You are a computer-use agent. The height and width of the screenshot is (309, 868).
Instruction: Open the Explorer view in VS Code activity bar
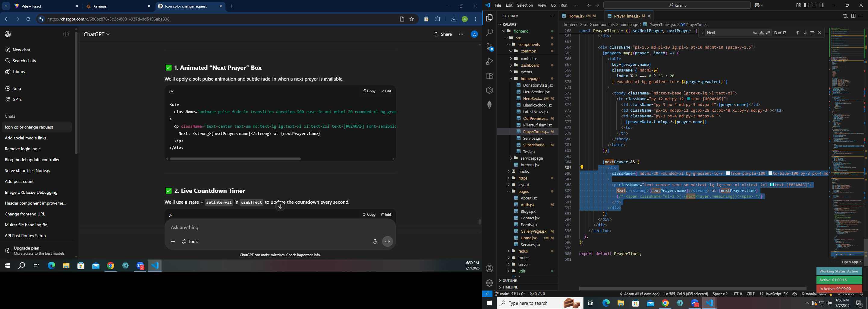(x=489, y=18)
